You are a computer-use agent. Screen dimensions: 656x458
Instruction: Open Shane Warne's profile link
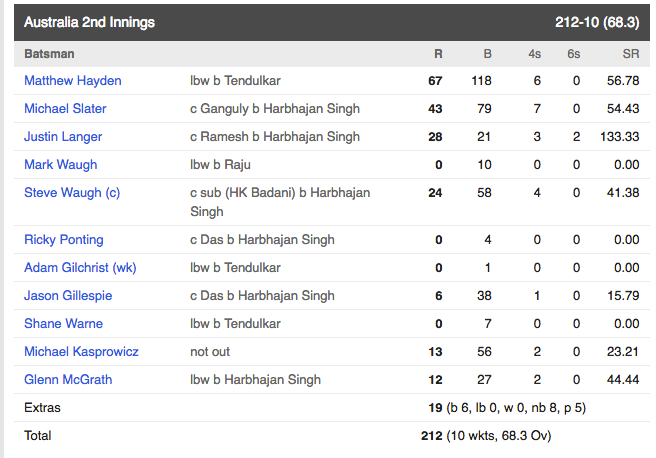click(x=64, y=324)
